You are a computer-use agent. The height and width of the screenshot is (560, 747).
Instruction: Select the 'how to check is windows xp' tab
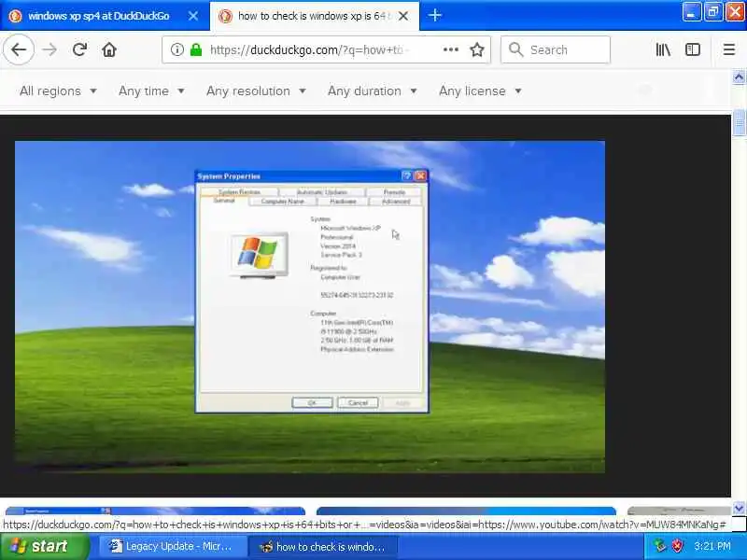click(x=315, y=16)
